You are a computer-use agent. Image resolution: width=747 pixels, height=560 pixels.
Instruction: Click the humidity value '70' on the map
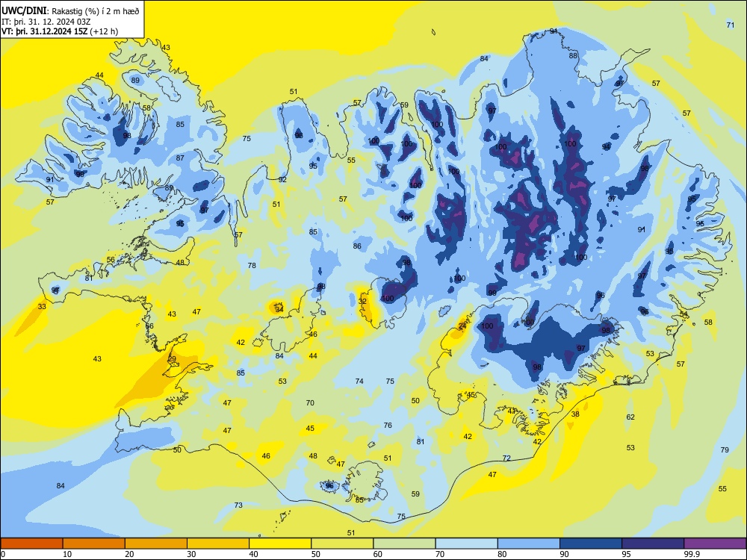pyautogui.click(x=310, y=403)
